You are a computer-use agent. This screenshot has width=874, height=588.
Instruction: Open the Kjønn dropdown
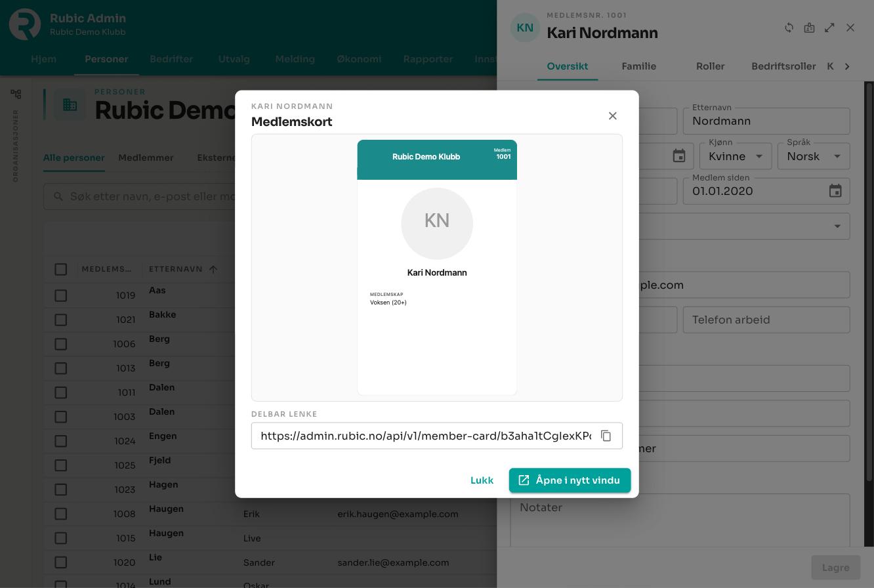pyautogui.click(x=736, y=156)
